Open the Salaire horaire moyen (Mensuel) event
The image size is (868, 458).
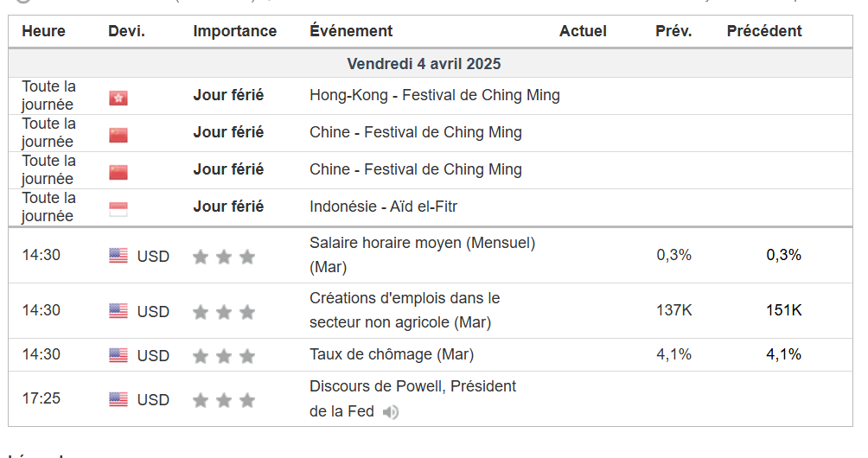click(422, 244)
